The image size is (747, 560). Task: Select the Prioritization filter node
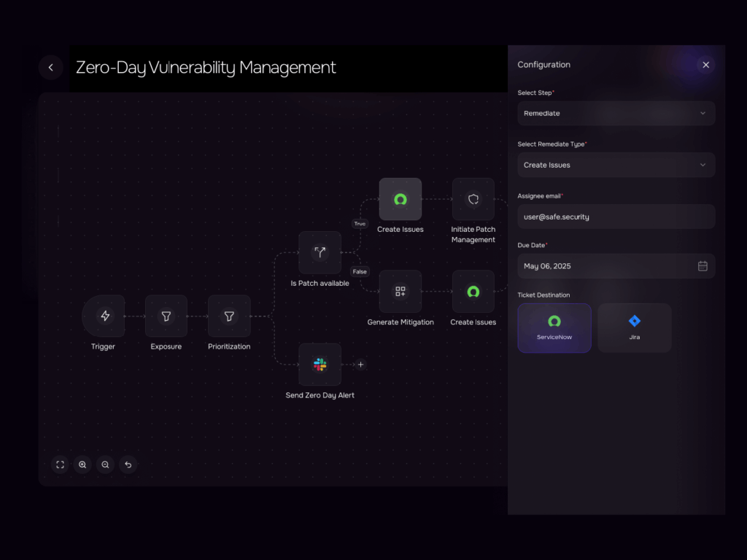click(229, 316)
